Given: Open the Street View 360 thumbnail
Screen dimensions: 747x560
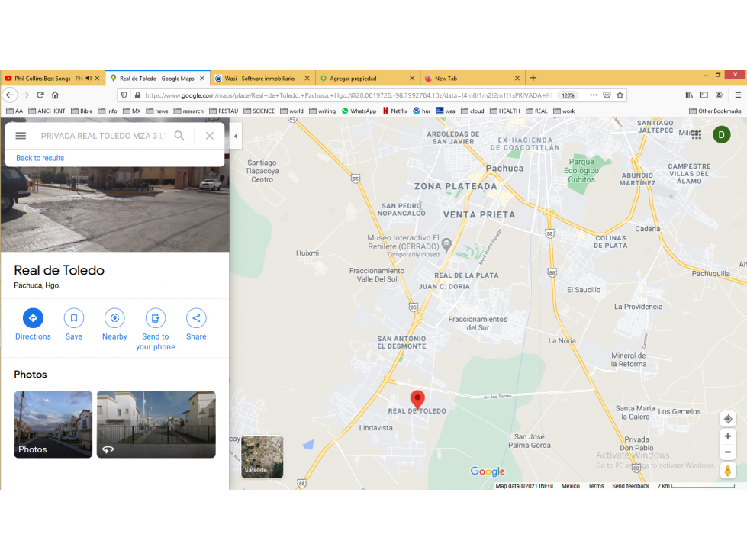Looking at the screenshot, I should [156, 424].
